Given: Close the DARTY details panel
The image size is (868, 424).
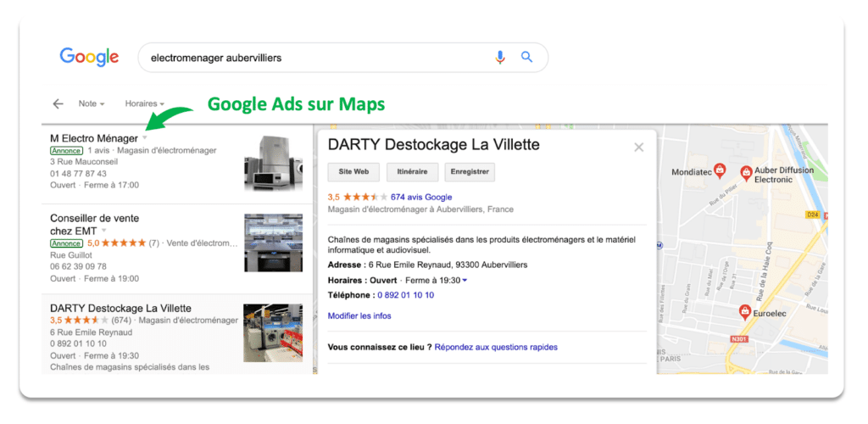Looking at the screenshot, I should (639, 148).
